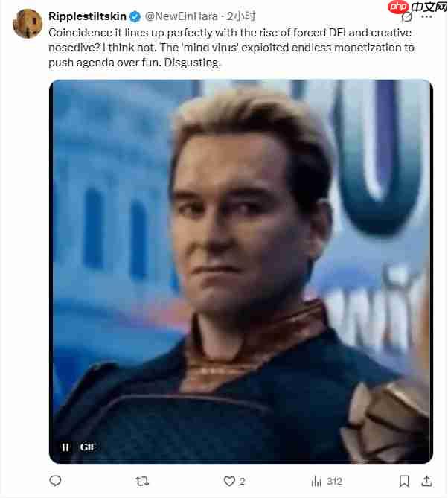Open the three-dot more options menu
This screenshot has height=498, width=448.
click(x=426, y=17)
